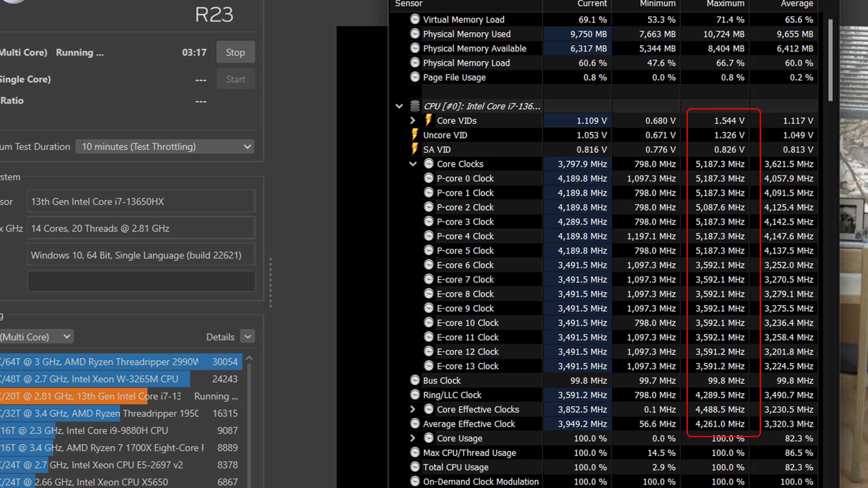The height and width of the screenshot is (488, 868).
Task: Click the P-core 3 Clock sensor icon
Action: 429,221
